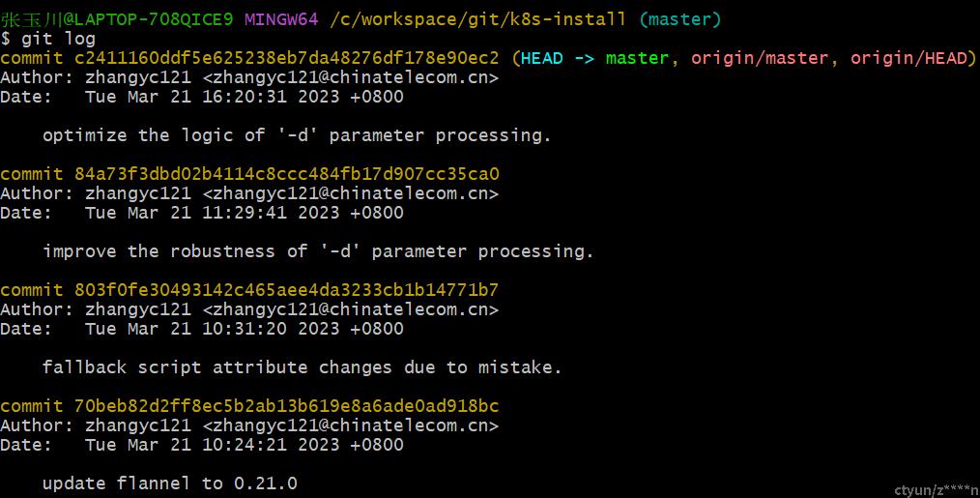The height and width of the screenshot is (498, 980).
Task: Click the username@LAPTOP-708QICE9 prompt text
Action: pyautogui.click(x=117, y=19)
